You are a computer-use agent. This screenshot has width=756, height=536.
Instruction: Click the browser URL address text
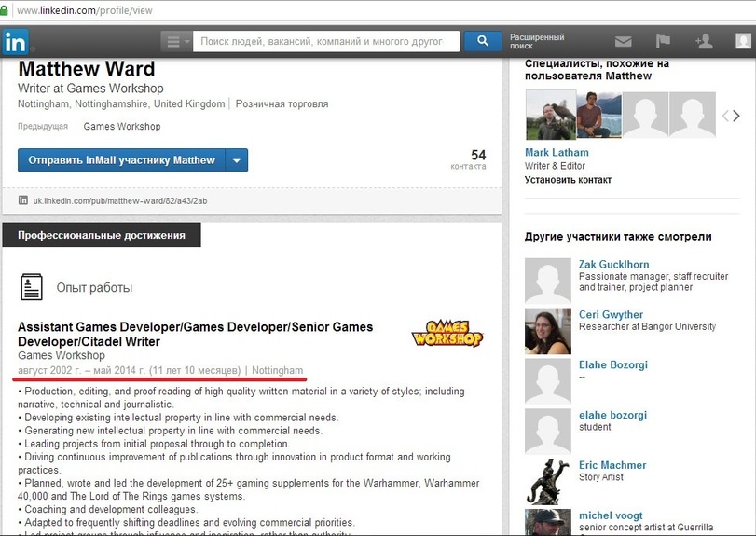pos(85,10)
